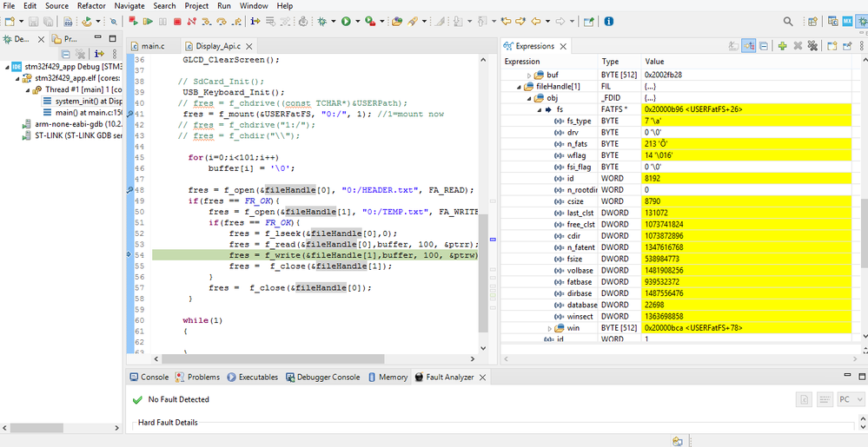This screenshot has height=447, width=868.
Task: Remove all expressions in Expressions view
Action: tap(812, 46)
